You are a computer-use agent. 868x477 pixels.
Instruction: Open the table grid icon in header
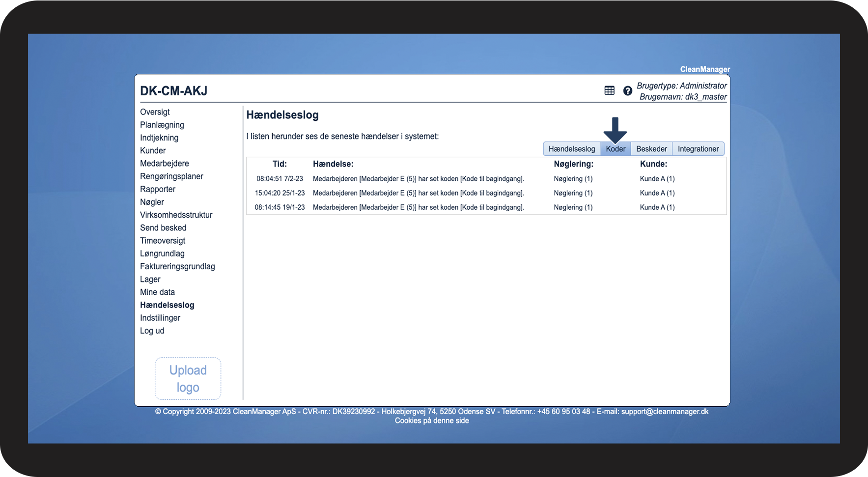coord(609,90)
